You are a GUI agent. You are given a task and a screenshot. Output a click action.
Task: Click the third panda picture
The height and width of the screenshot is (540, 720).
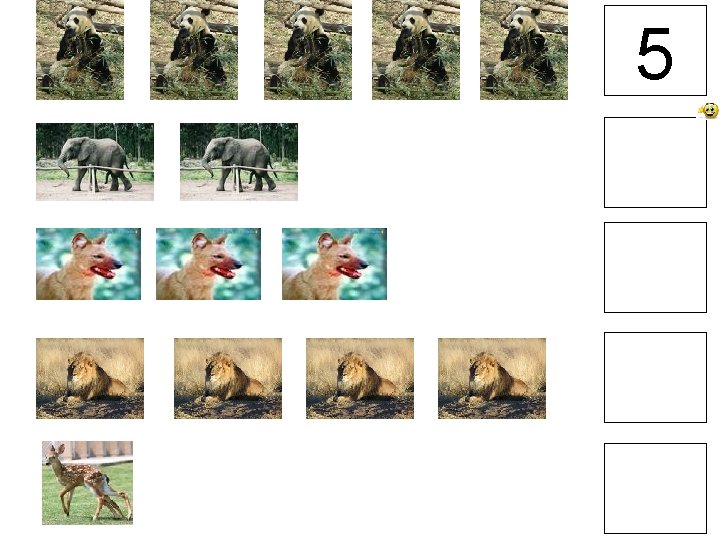coord(308,50)
